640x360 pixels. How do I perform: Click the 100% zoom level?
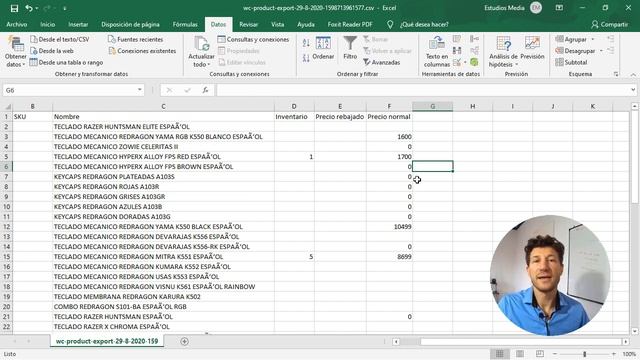[629, 354]
